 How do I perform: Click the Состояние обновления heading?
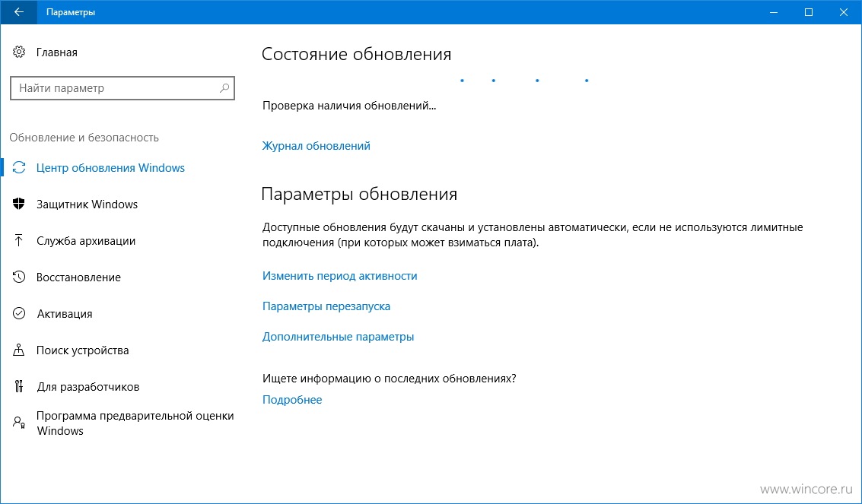(356, 54)
